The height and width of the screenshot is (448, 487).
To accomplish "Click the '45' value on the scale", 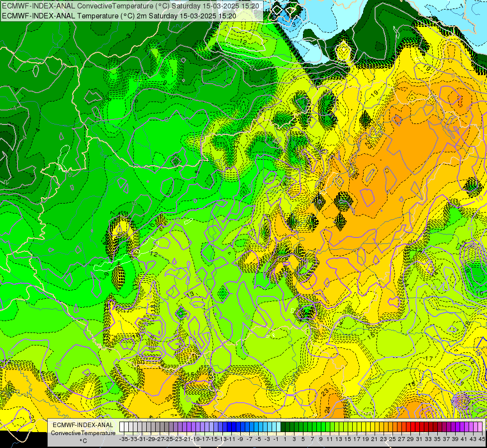I will [482, 439].
